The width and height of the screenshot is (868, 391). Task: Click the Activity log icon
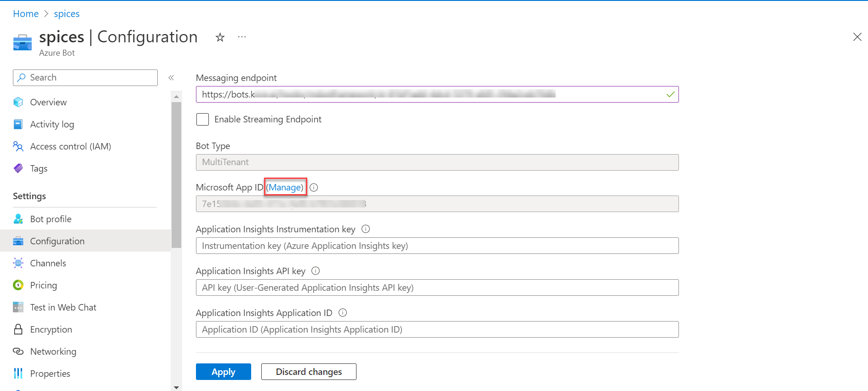point(18,124)
